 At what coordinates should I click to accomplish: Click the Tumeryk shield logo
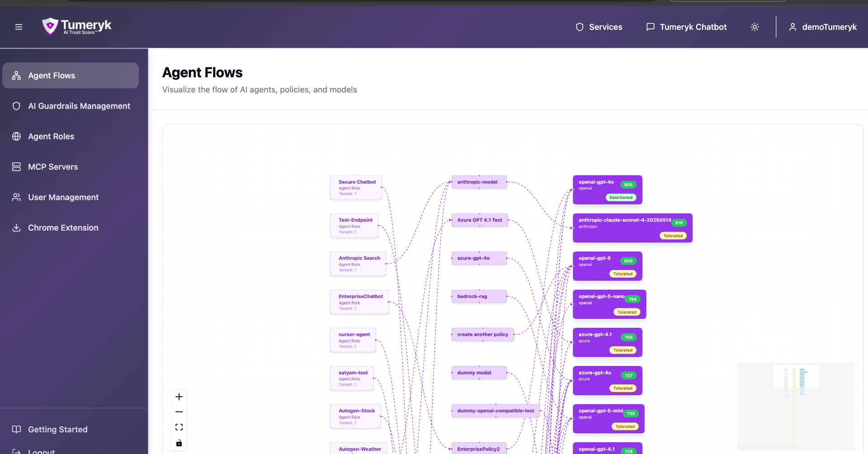[50, 26]
